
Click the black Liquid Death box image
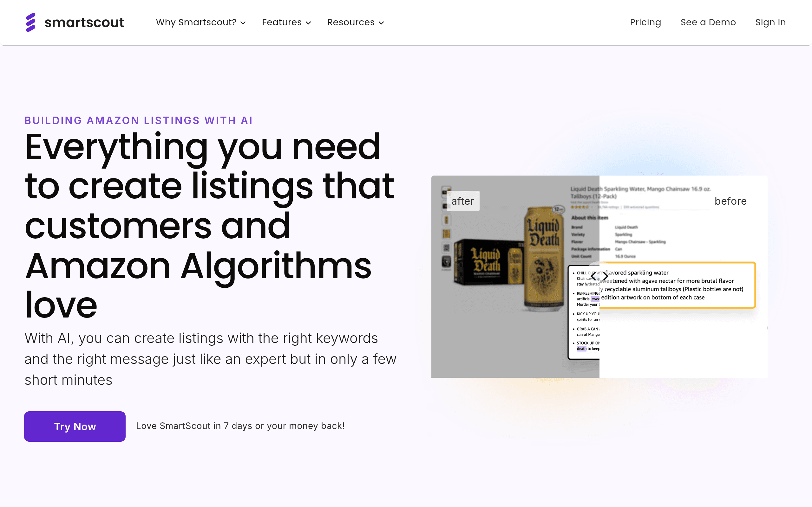(x=488, y=262)
